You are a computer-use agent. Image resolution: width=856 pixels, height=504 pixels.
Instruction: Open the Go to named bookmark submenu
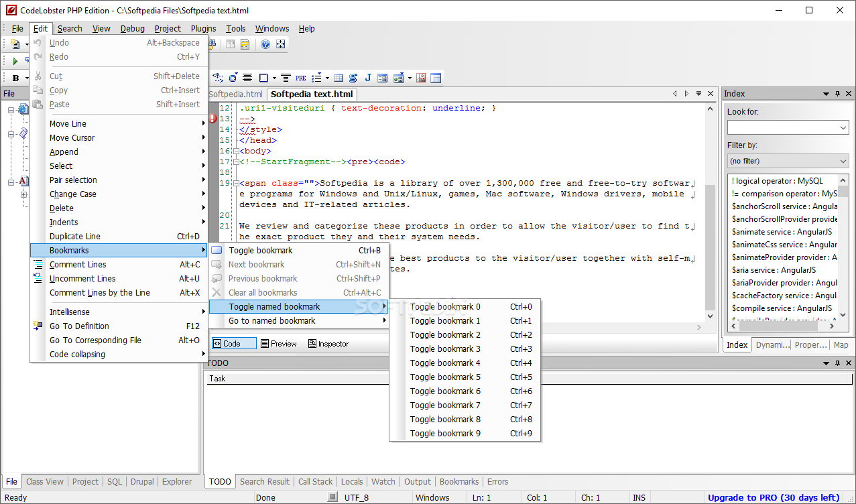[298, 321]
